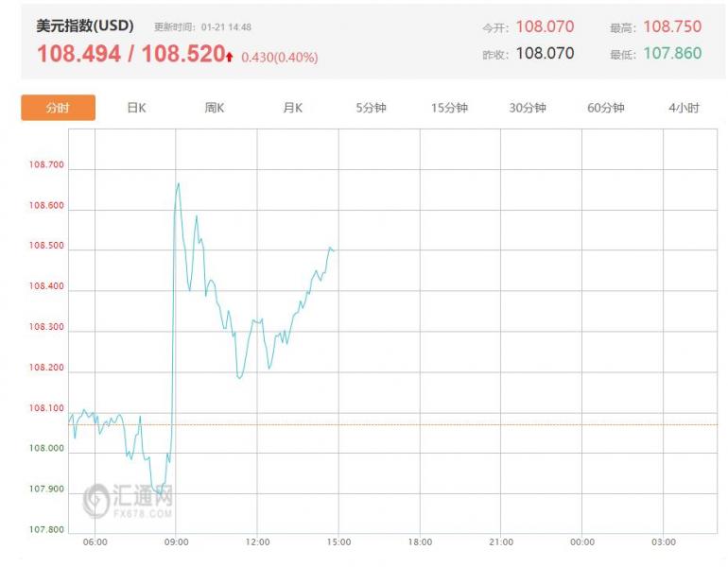Click the 汇通网 watermark logo icon
This screenshot has height=567, width=728.
tap(96, 500)
